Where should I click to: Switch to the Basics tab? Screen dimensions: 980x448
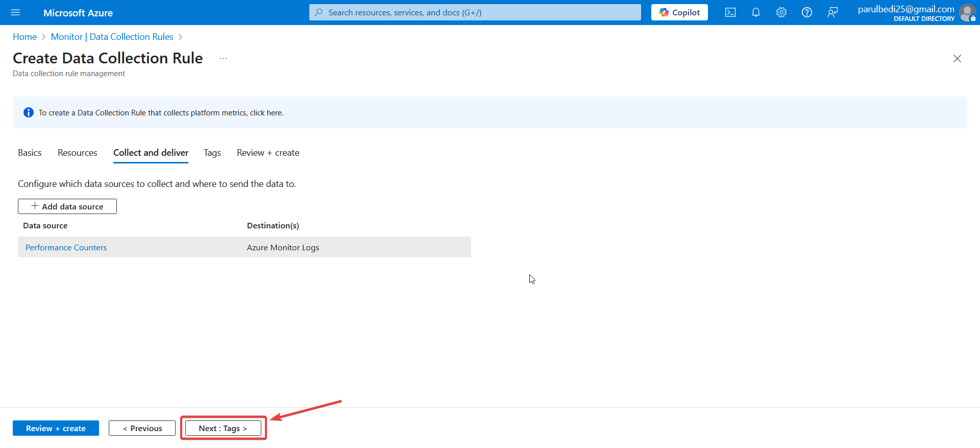click(30, 153)
